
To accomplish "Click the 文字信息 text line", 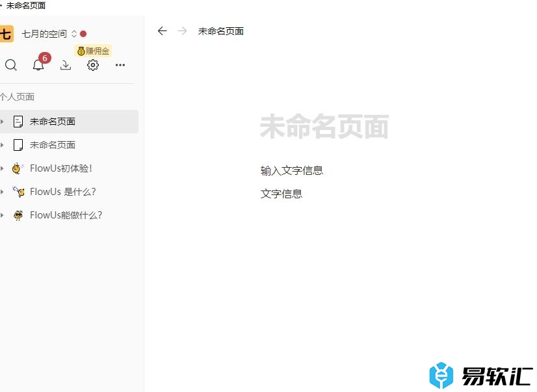I will (x=282, y=194).
